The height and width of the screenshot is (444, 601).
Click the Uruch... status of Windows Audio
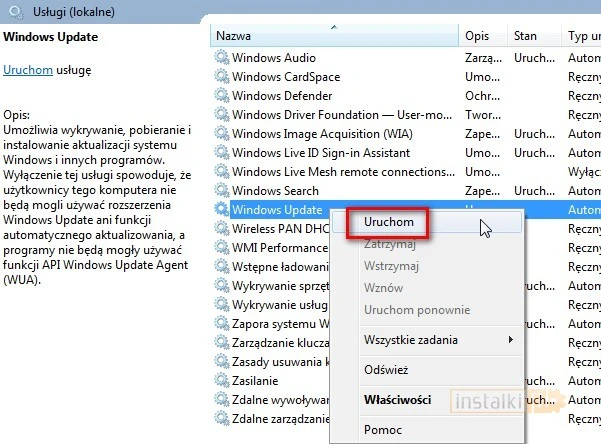tap(534, 58)
